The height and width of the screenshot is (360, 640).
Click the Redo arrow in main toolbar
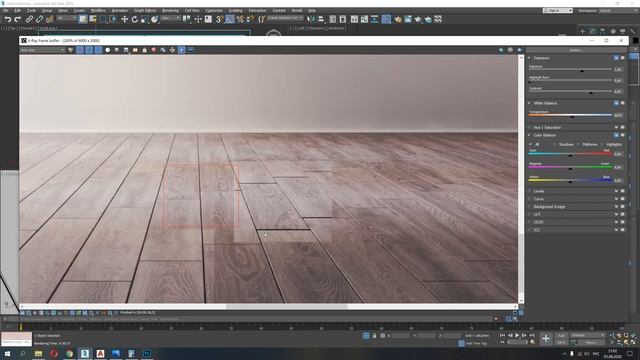click(x=17, y=19)
